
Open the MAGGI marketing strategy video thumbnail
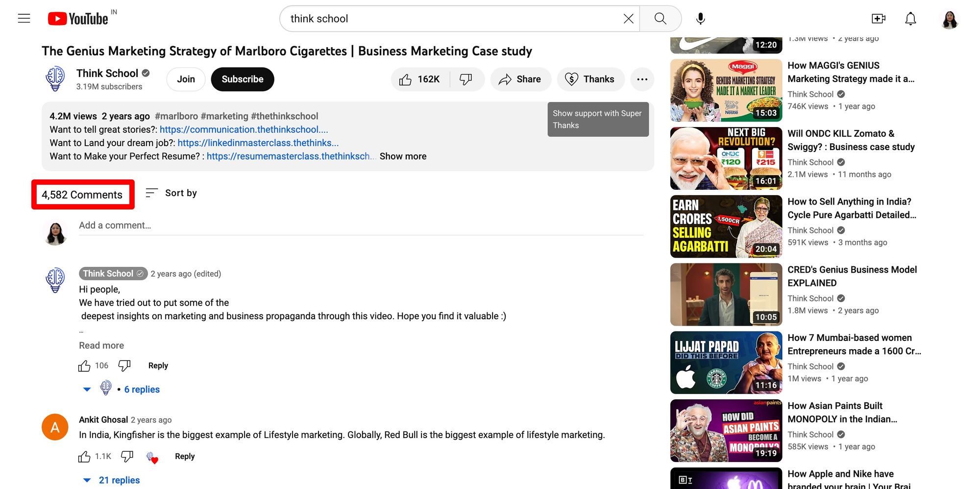click(726, 90)
